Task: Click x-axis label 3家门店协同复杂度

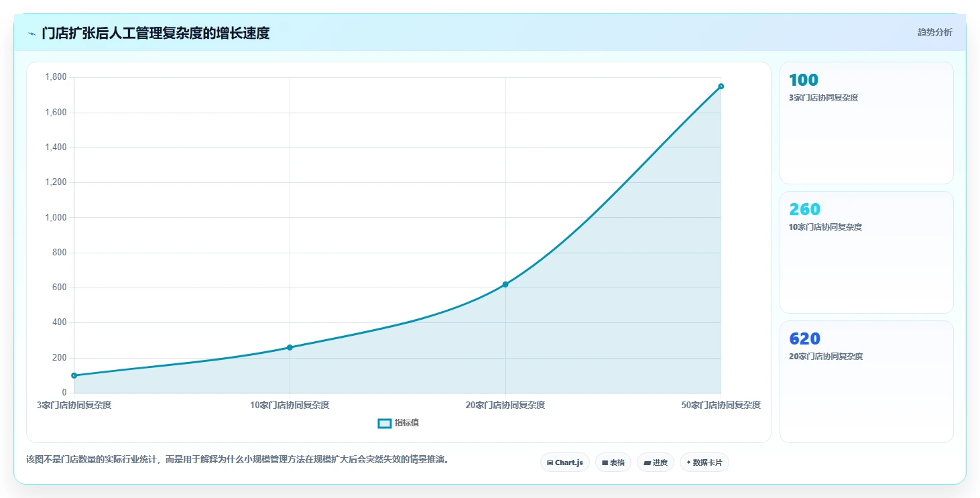Action: tap(74, 405)
